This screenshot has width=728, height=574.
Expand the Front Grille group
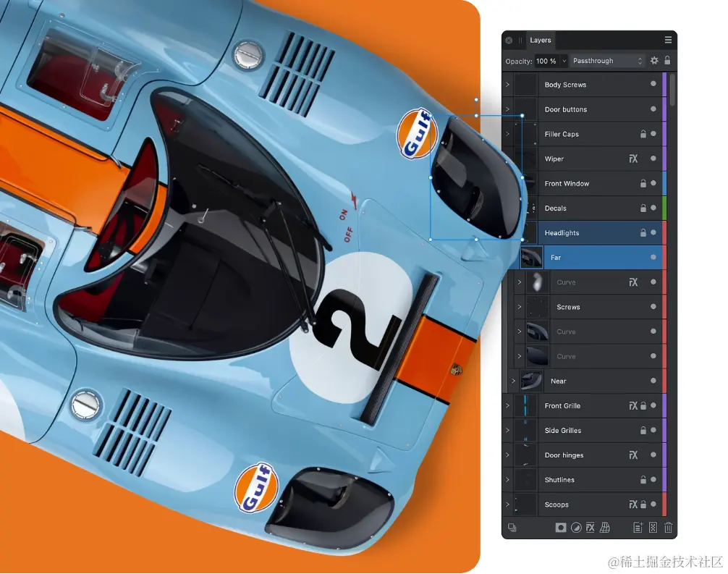[507, 405]
